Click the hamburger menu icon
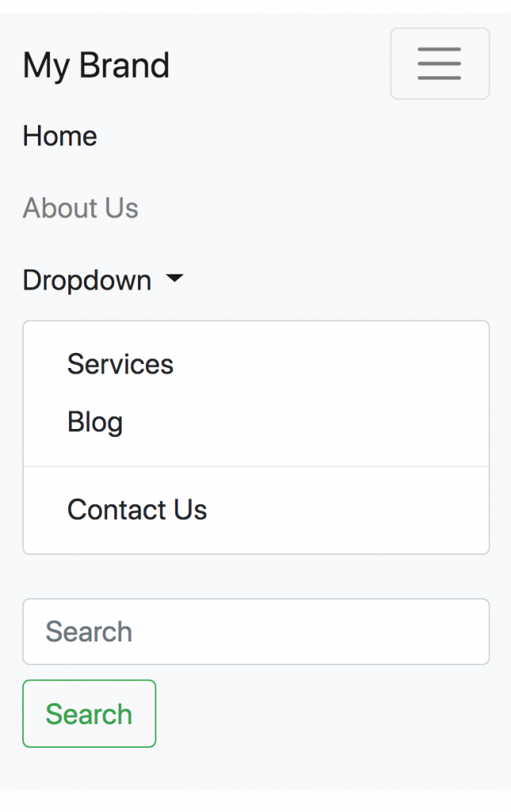Image resolution: width=511 pixels, height=812 pixels. 440,63
